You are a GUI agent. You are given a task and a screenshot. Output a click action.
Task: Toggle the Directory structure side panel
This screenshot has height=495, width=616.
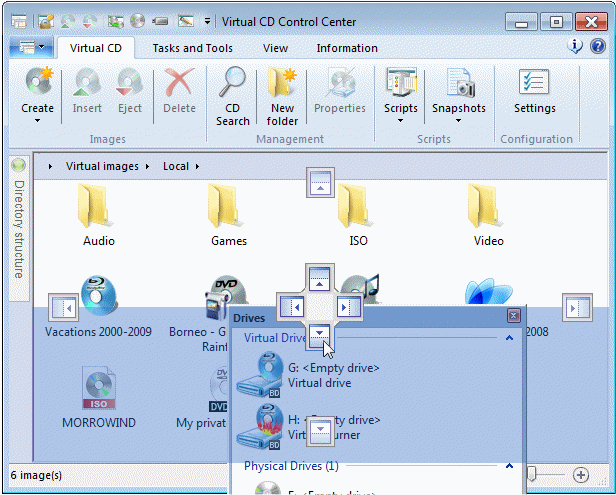pyautogui.click(x=18, y=227)
